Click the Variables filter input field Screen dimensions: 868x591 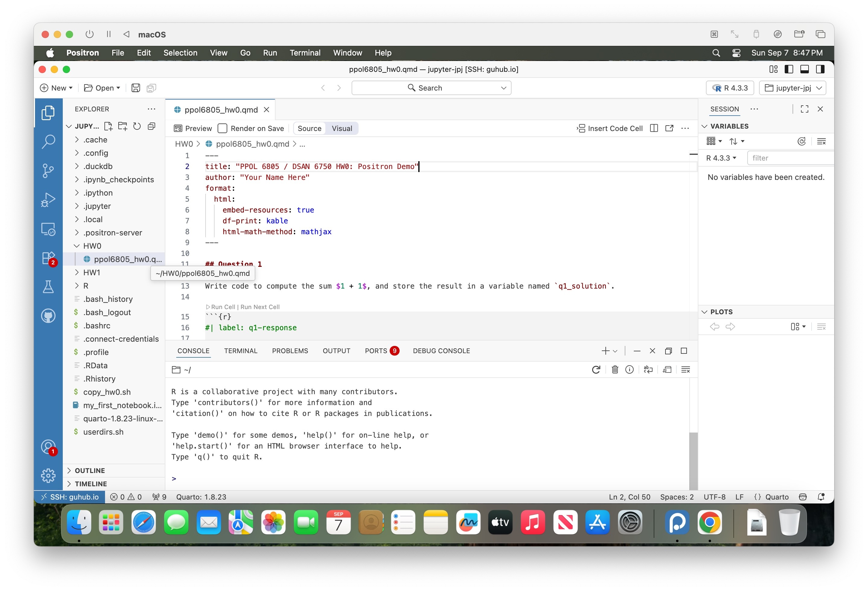pyautogui.click(x=790, y=158)
